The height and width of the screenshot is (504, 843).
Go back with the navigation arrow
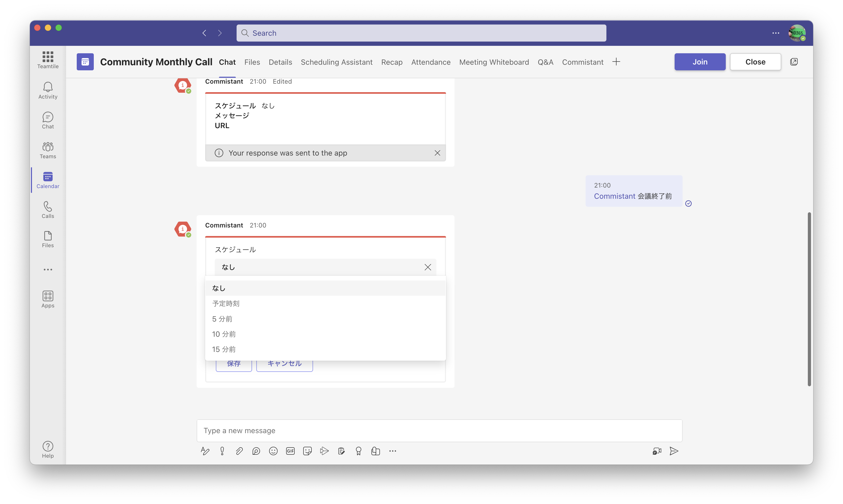pos(204,33)
